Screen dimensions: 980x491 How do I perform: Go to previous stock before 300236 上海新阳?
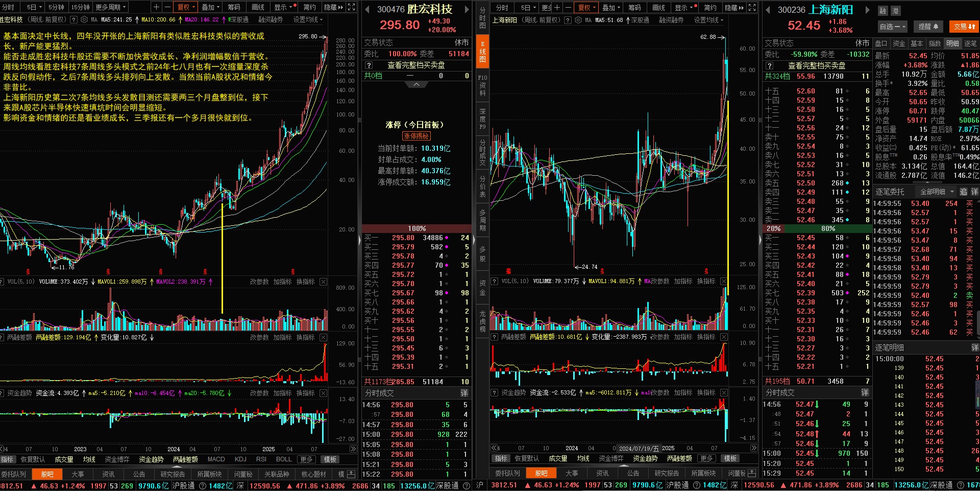pyautogui.click(x=768, y=10)
